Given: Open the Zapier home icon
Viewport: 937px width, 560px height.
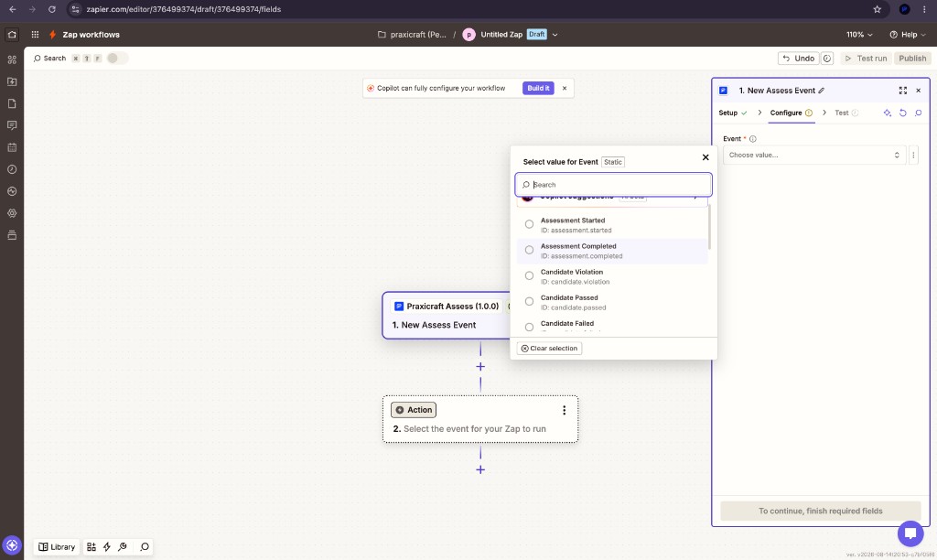Looking at the screenshot, I should 11,35.
